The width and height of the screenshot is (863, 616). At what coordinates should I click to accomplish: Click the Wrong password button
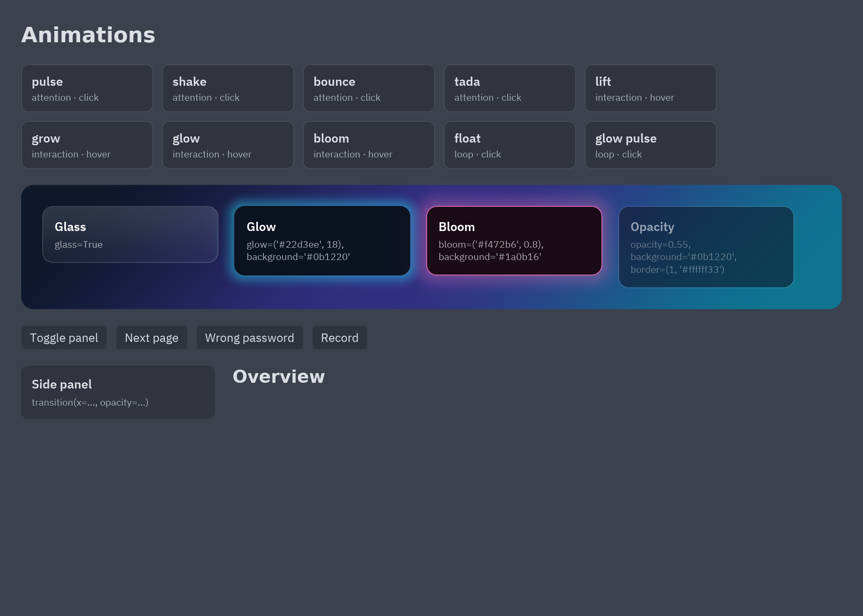pos(250,338)
